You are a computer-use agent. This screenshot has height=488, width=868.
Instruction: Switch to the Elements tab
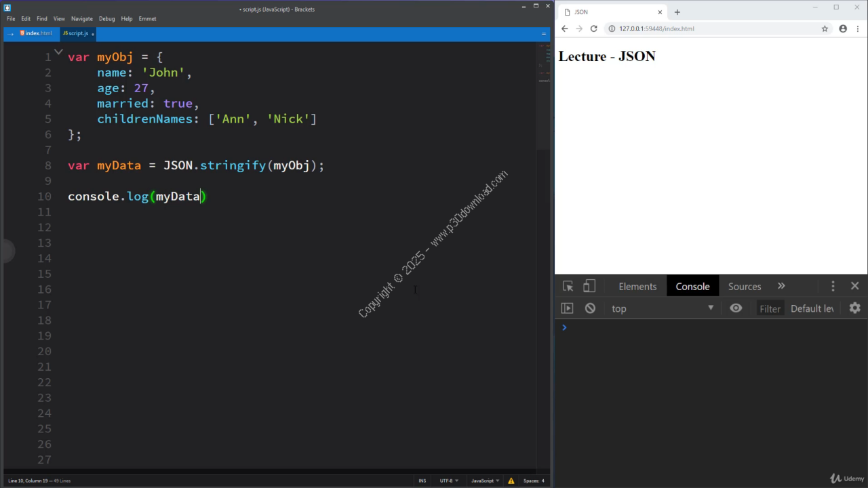637,286
